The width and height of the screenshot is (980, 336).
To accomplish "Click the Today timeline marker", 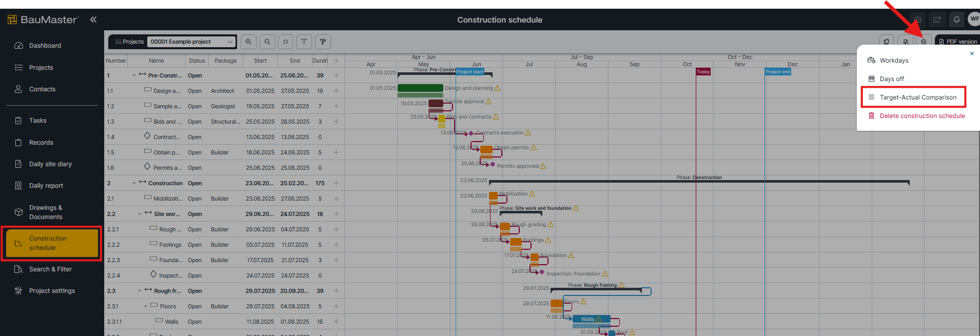I will tap(703, 72).
